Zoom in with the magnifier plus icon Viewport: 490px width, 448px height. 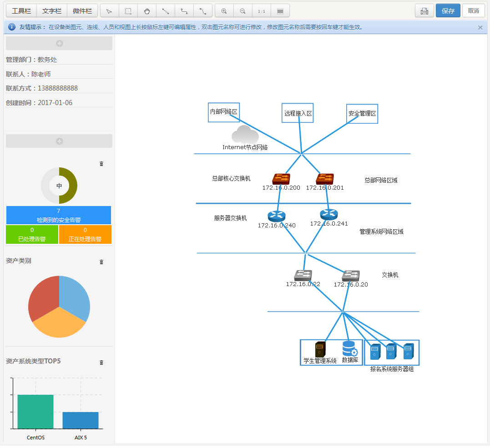224,11
